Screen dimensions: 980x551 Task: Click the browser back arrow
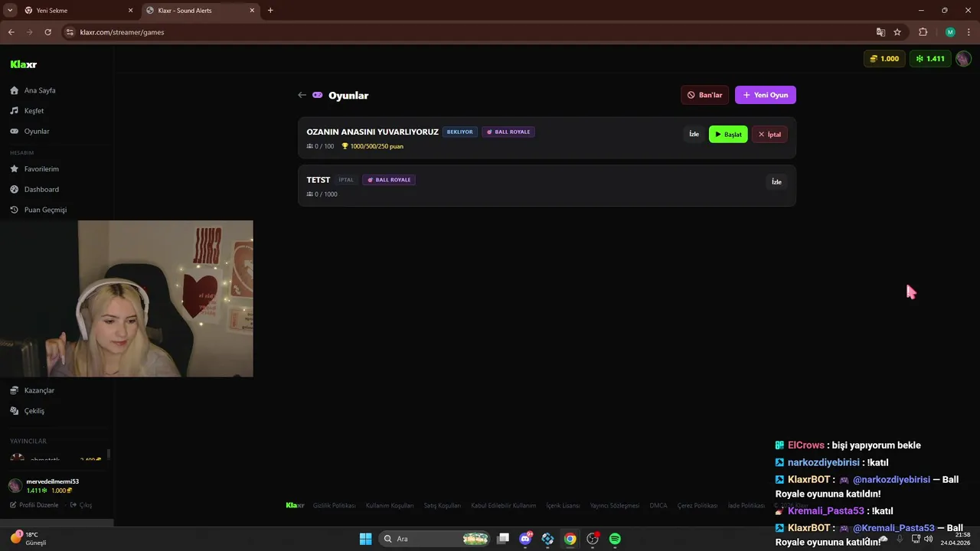coord(11,32)
